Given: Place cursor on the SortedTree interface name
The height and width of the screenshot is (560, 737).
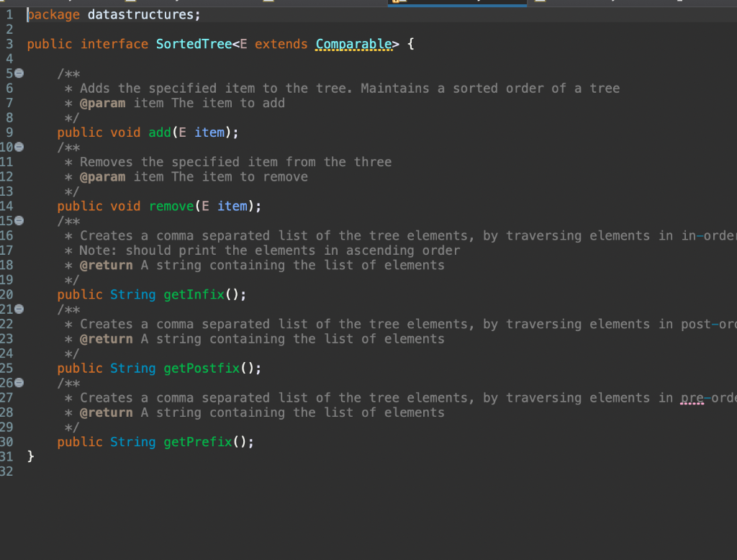Looking at the screenshot, I should (194, 44).
